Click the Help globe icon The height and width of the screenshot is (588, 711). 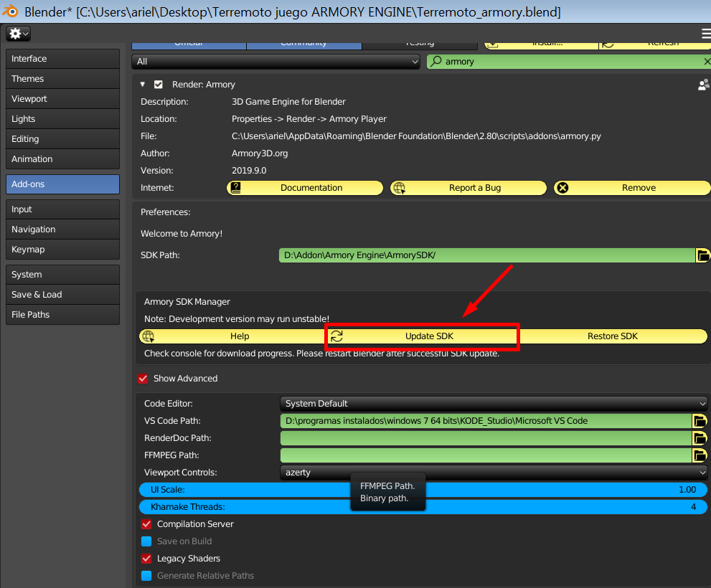149,336
